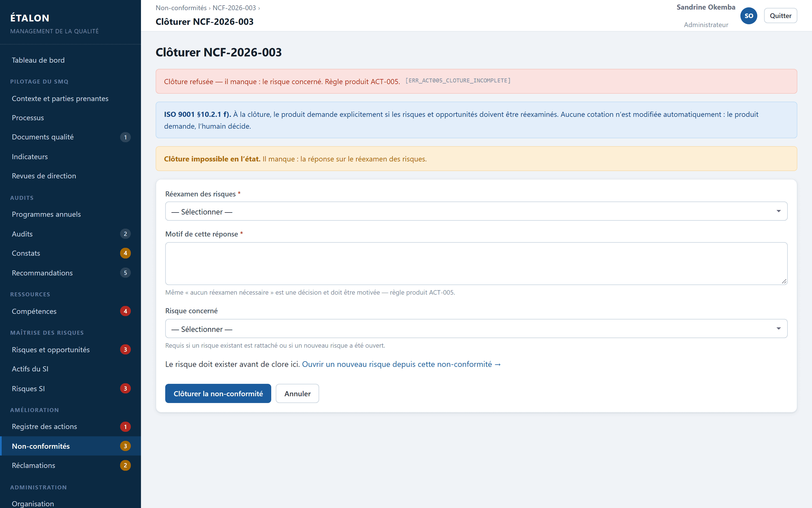Click the Constats badge showing 4

point(125,253)
